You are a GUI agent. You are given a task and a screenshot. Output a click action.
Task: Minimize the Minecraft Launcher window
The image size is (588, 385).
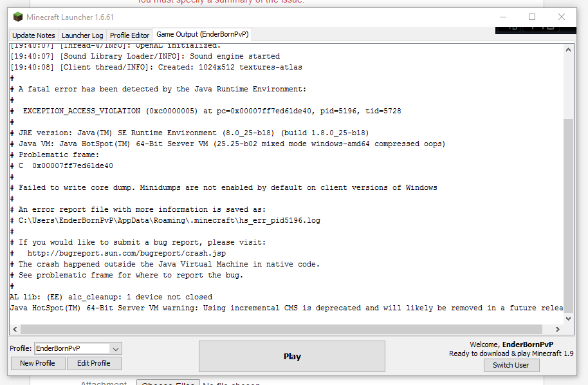(x=503, y=17)
